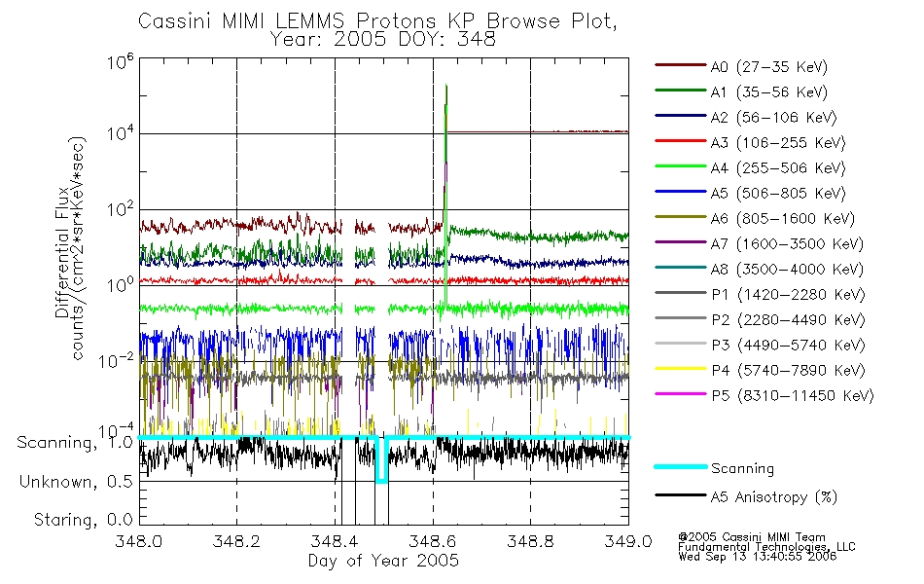This screenshot has width=924, height=584.
Task: Click the 'Staring, 0.0' axis label
Action: click(83, 520)
